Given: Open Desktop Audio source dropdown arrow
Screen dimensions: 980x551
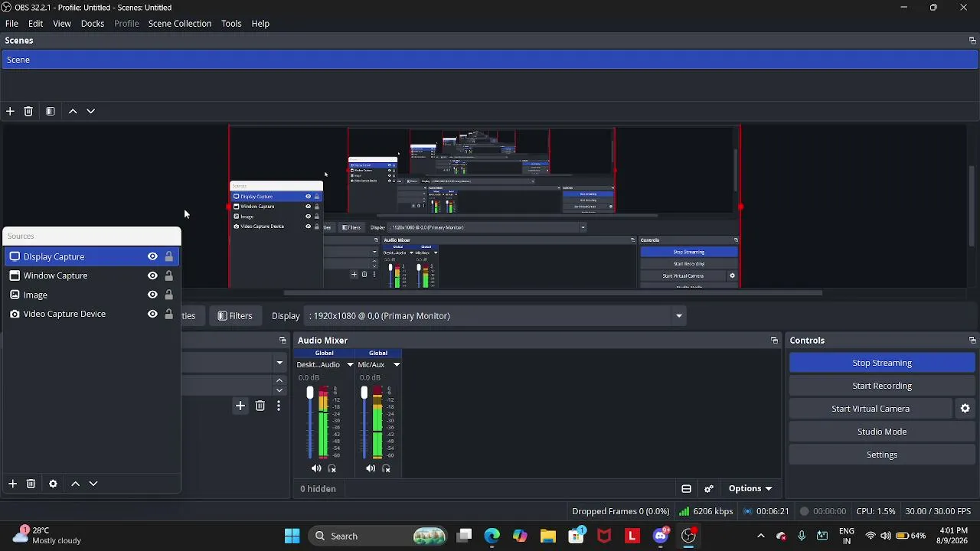Looking at the screenshot, I should tap(350, 365).
